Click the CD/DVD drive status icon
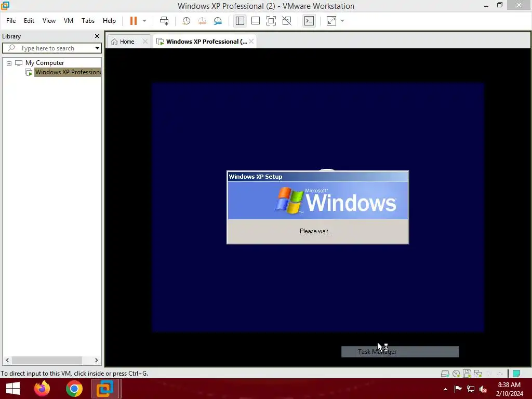Image resolution: width=532 pixels, height=399 pixels. click(456, 374)
